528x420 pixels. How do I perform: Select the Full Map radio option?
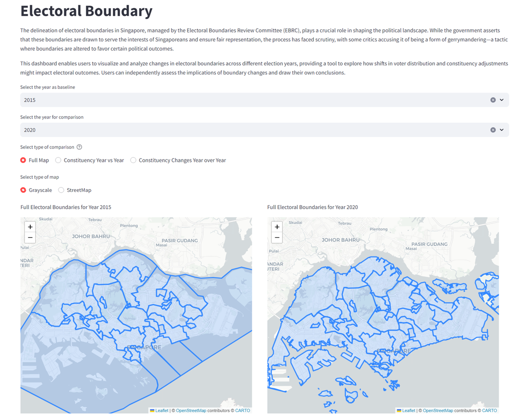(23, 160)
